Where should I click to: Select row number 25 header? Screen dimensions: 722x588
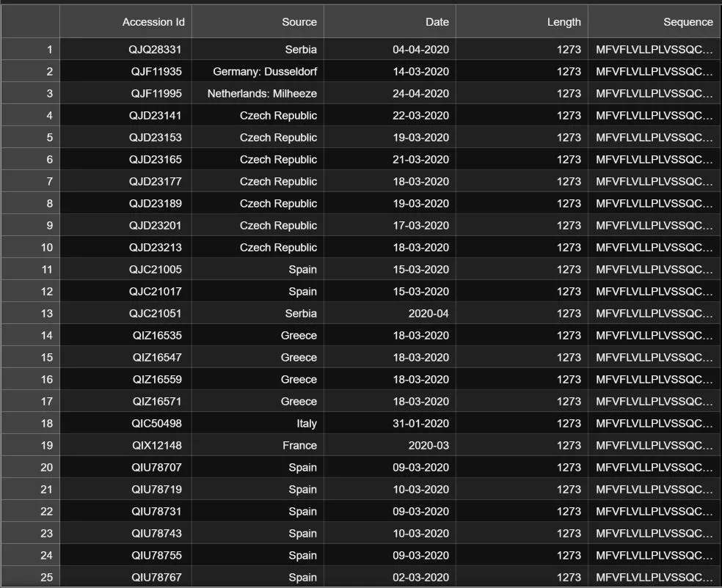point(30,577)
